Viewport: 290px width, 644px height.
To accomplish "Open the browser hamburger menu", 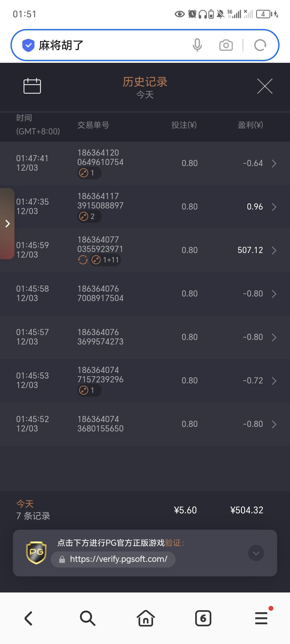I will (261, 618).
